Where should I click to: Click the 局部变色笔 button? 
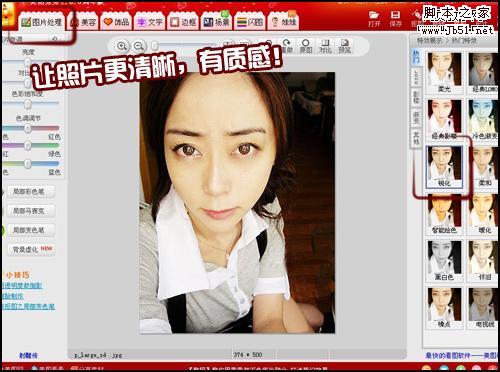[31, 230]
